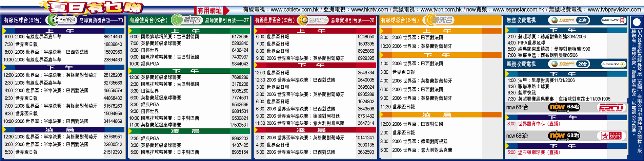Click the 世界盃台 channel logo
The image size is (644, 161).
click(313, 20)
